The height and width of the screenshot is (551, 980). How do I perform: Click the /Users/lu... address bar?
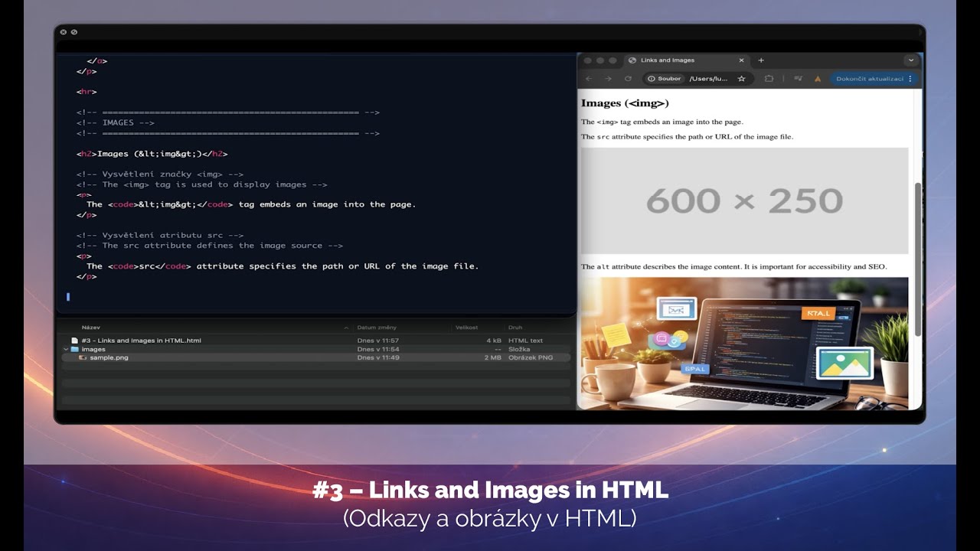708,79
